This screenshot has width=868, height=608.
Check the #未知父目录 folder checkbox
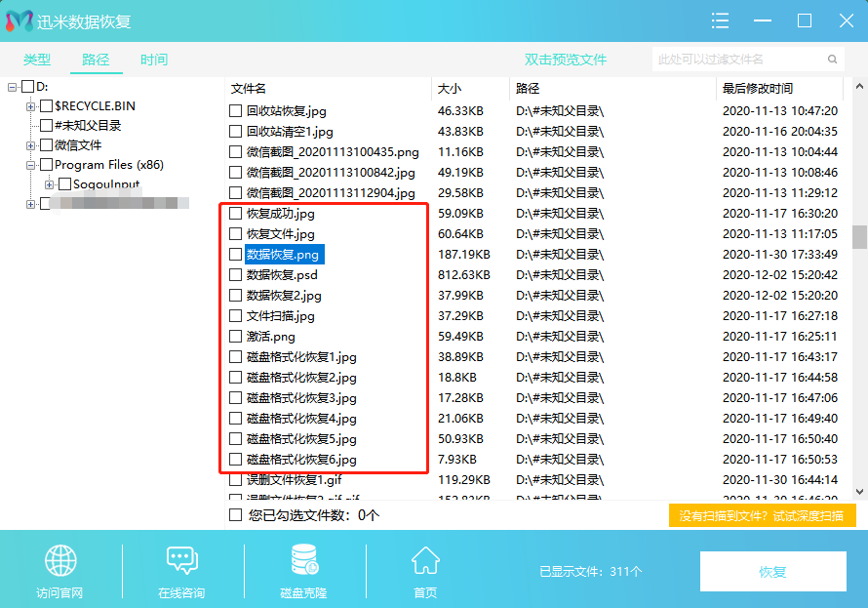pos(46,126)
